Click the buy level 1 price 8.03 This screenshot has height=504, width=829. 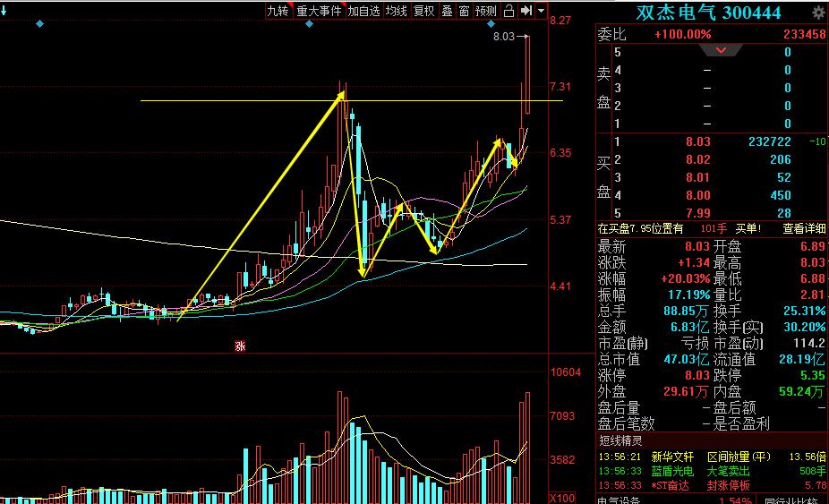[698, 141]
